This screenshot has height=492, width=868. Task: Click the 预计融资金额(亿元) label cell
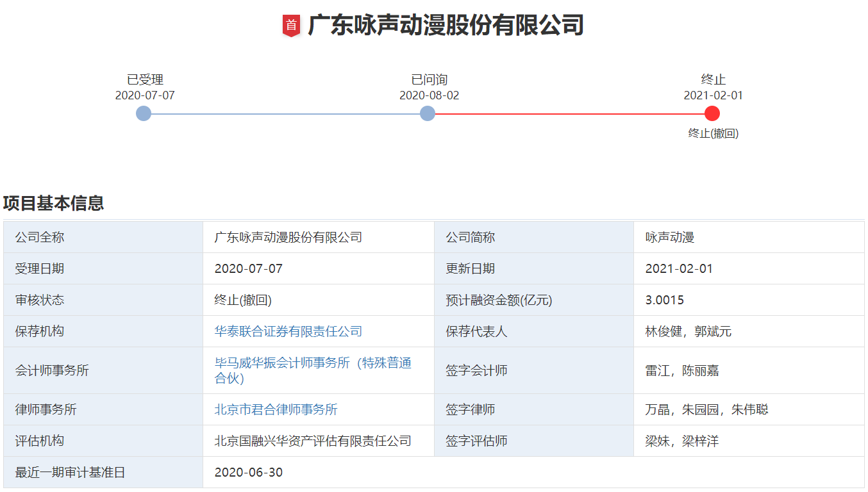click(x=534, y=300)
